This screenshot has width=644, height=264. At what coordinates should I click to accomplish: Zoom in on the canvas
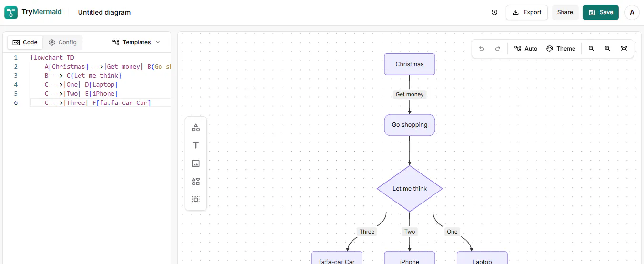coord(608,49)
